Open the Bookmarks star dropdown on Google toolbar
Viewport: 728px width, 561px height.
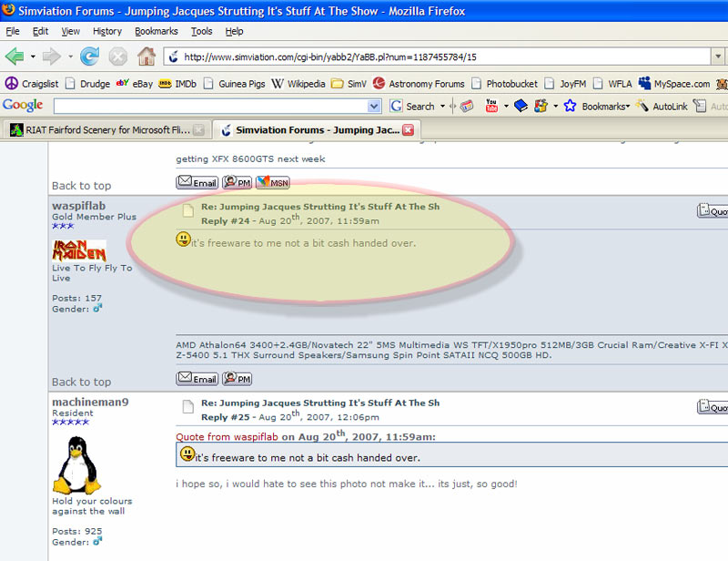(x=597, y=107)
